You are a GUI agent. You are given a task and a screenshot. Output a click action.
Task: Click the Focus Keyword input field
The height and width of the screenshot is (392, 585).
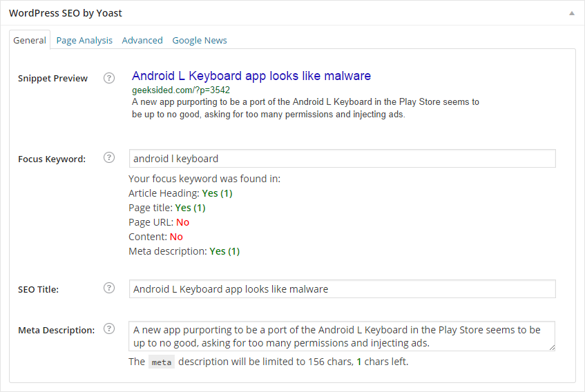click(x=342, y=159)
